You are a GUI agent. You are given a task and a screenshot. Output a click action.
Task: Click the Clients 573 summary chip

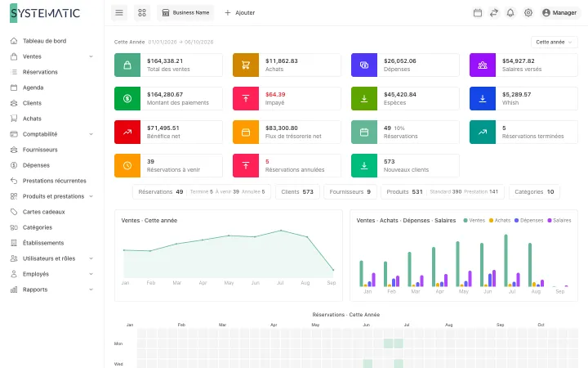click(297, 191)
